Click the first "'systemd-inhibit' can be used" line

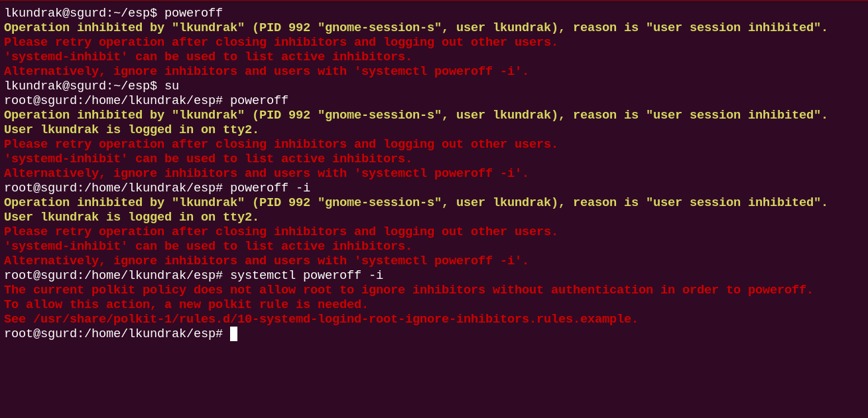(208, 57)
